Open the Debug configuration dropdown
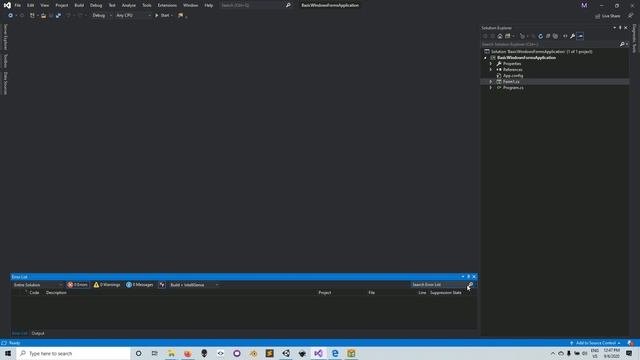This screenshot has height=360, width=640. tap(102, 16)
